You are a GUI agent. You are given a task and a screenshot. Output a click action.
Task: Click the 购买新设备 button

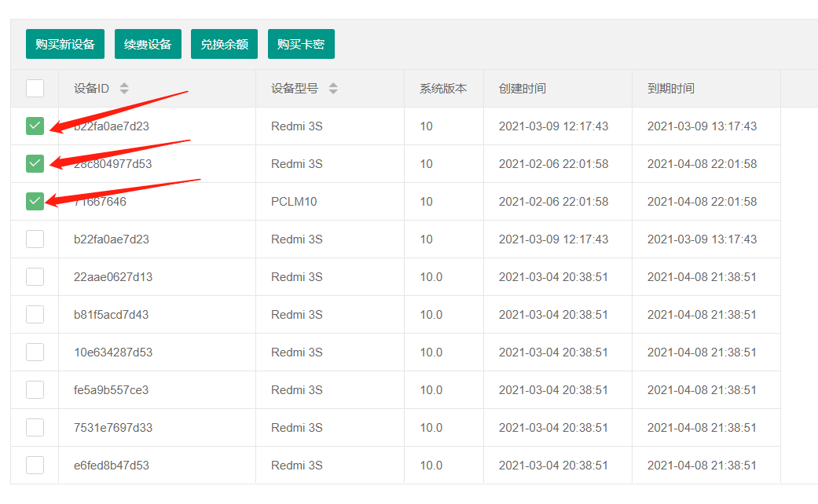[65, 44]
